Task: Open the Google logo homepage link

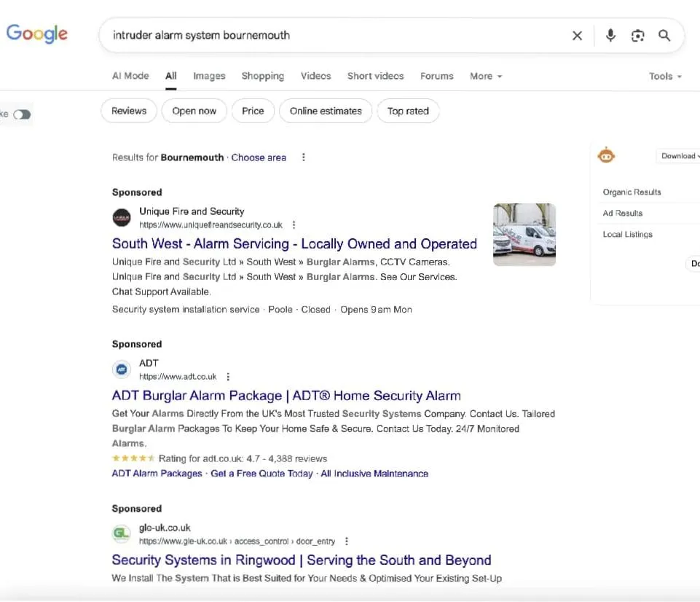Action: [36, 34]
